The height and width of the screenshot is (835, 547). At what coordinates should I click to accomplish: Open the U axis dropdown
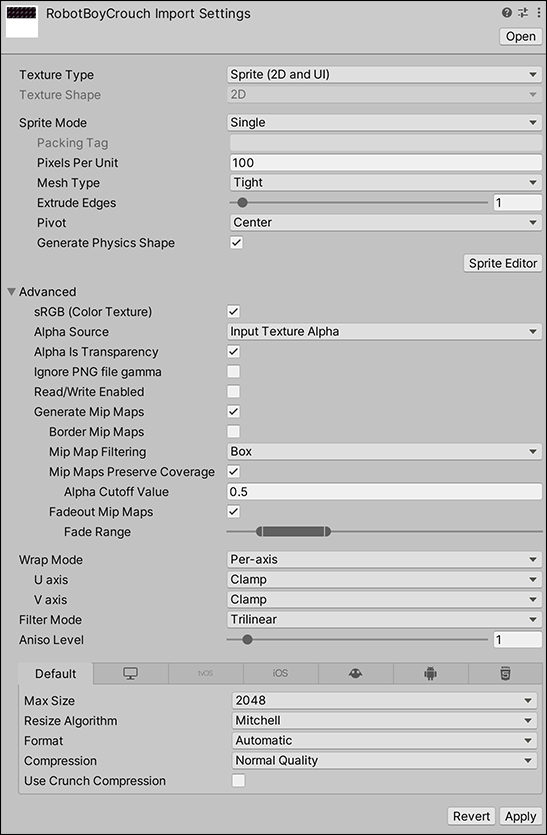[384, 579]
